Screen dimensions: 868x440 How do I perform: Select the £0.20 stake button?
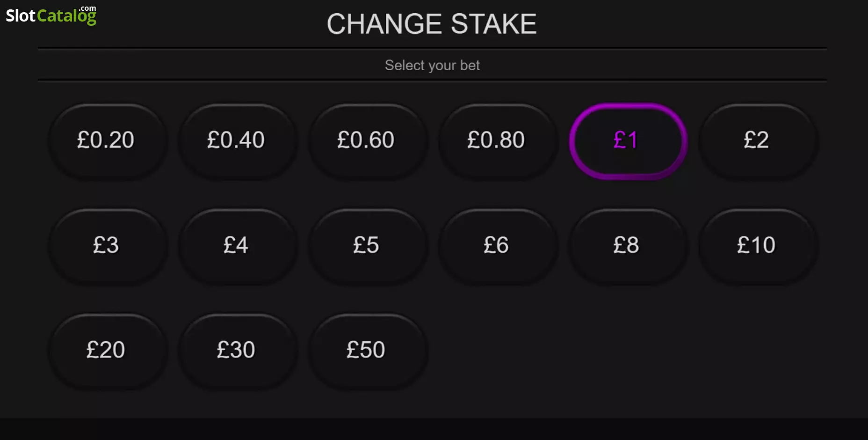point(106,140)
